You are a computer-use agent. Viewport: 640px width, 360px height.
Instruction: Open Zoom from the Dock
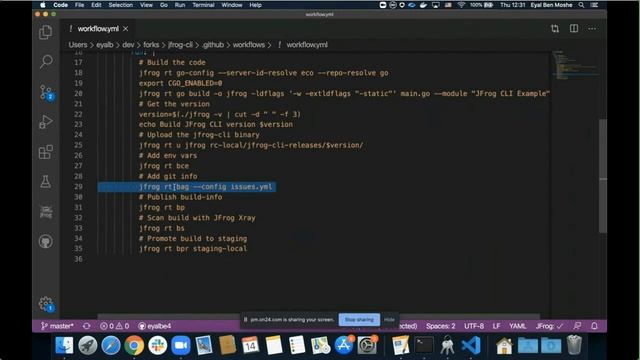[181, 345]
